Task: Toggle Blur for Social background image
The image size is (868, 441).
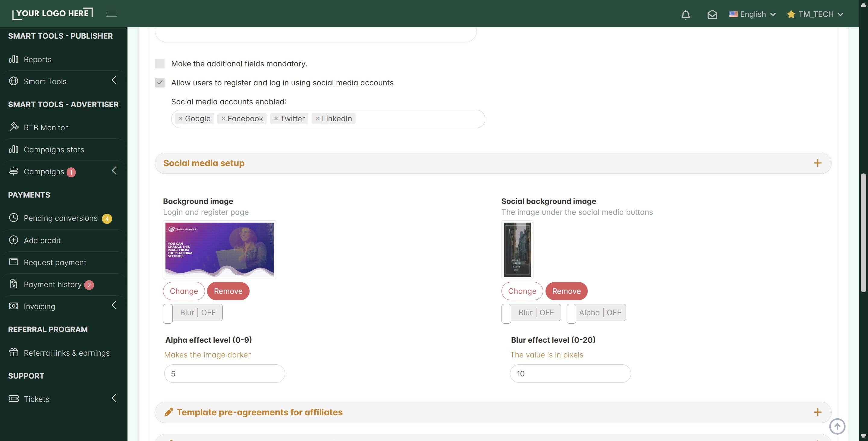Action: pos(531,313)
